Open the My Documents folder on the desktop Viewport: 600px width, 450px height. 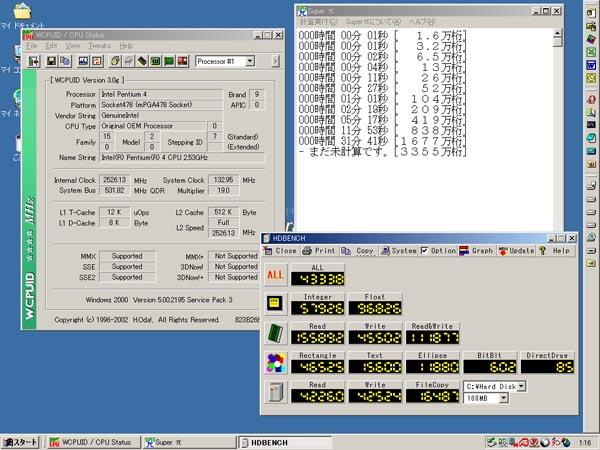pyautogui.click(x=22, y=15)
